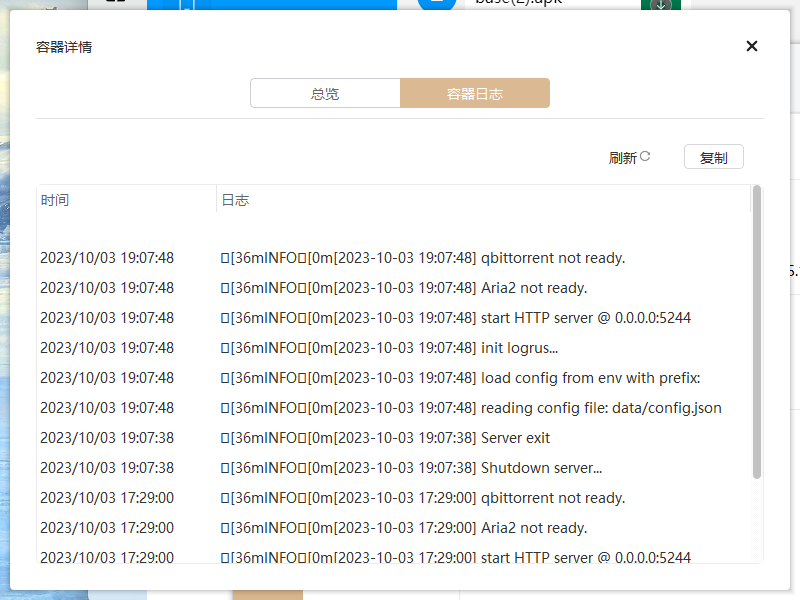Click the timestamp in the init logrus row
Screen dimensions: 800x600
coord(107,348)
